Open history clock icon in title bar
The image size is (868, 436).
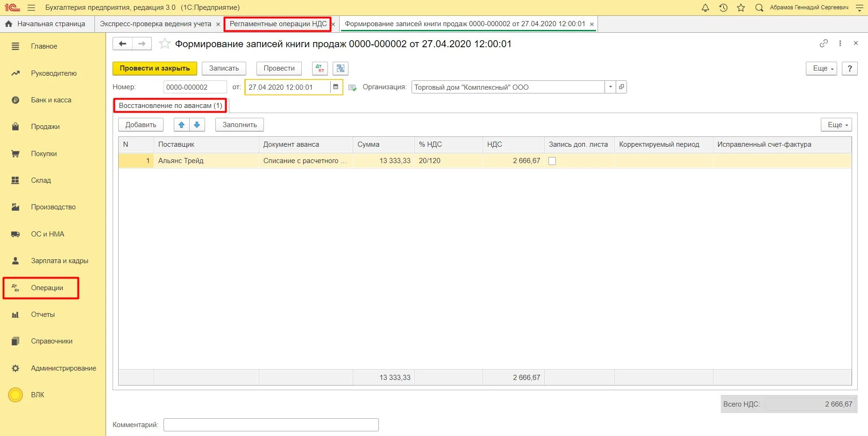click(723, 7)
